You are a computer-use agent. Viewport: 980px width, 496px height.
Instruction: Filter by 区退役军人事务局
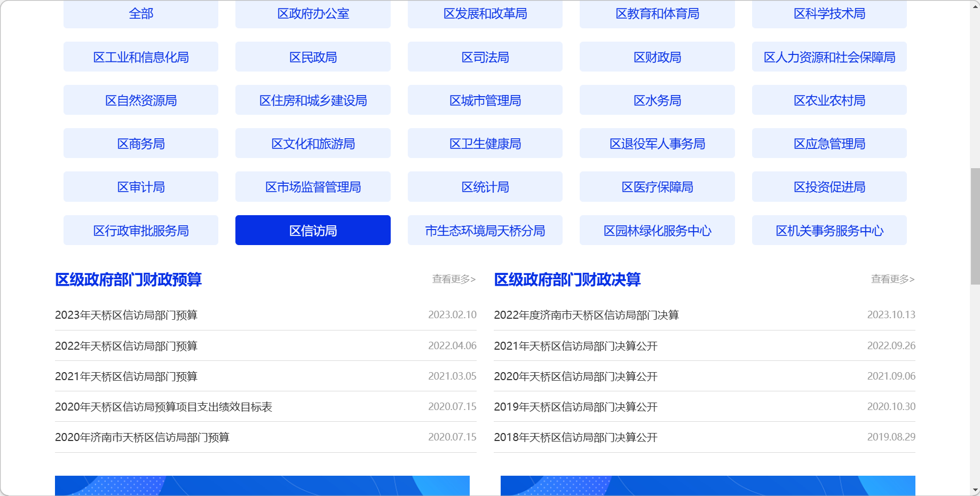coord(657,143)
